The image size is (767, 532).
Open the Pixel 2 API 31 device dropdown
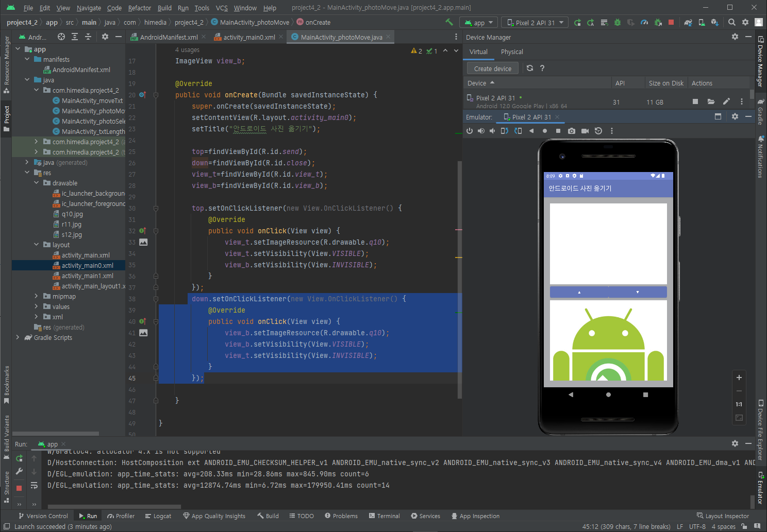coord(536,23)
